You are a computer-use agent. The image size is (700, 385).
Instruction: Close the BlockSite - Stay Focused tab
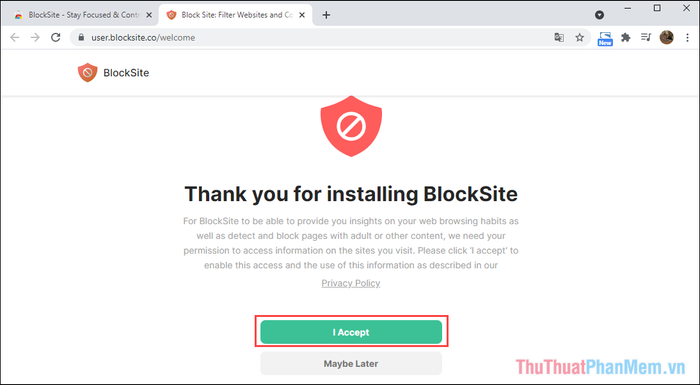tap(149, 15)
